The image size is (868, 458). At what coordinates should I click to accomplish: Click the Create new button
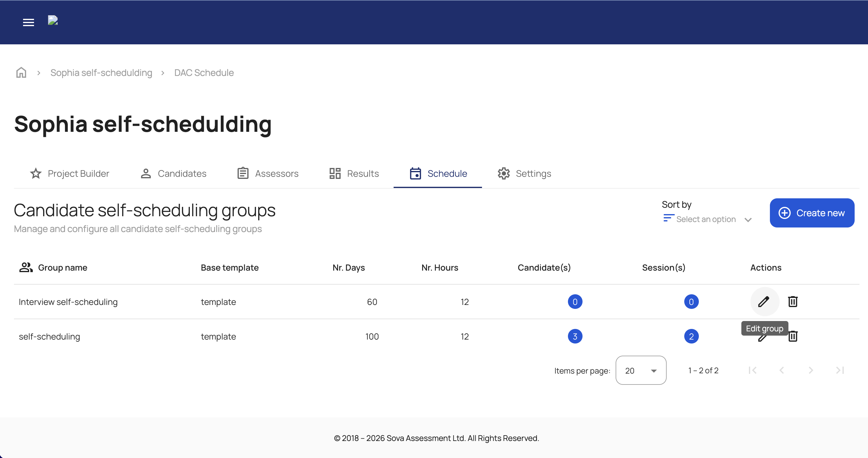[x=812, y=213]
